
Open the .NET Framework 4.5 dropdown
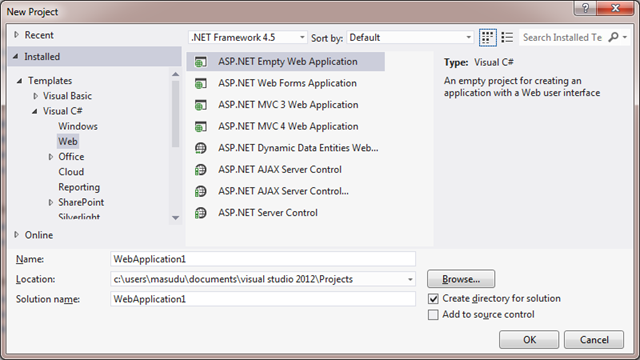point(248,38)
